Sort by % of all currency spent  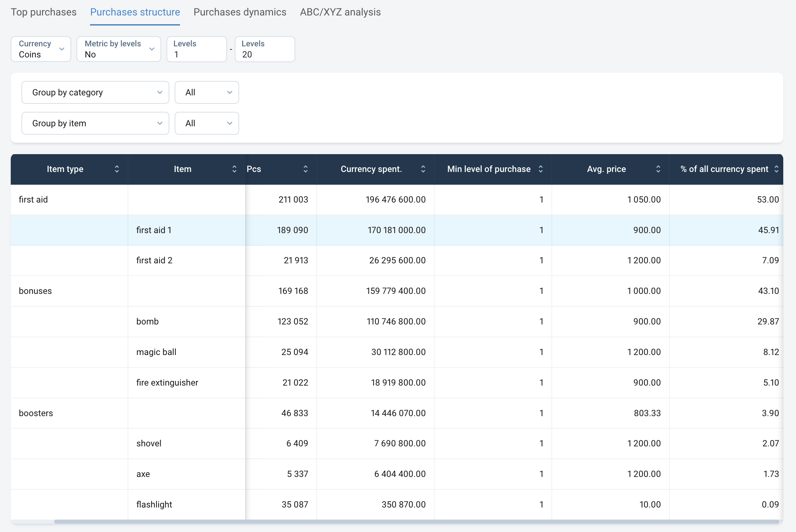coord(776,169)
